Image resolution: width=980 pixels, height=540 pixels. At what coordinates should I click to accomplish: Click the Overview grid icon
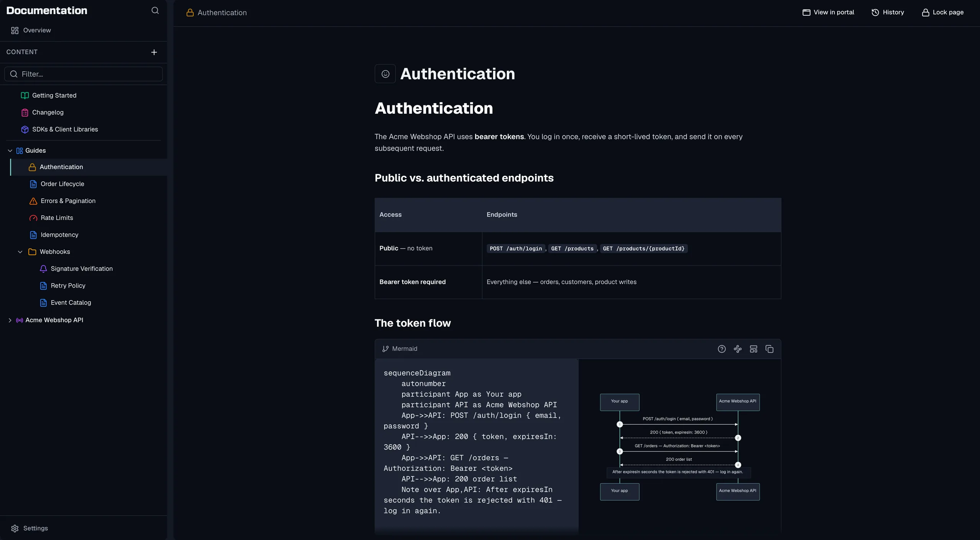coord(15,30)
